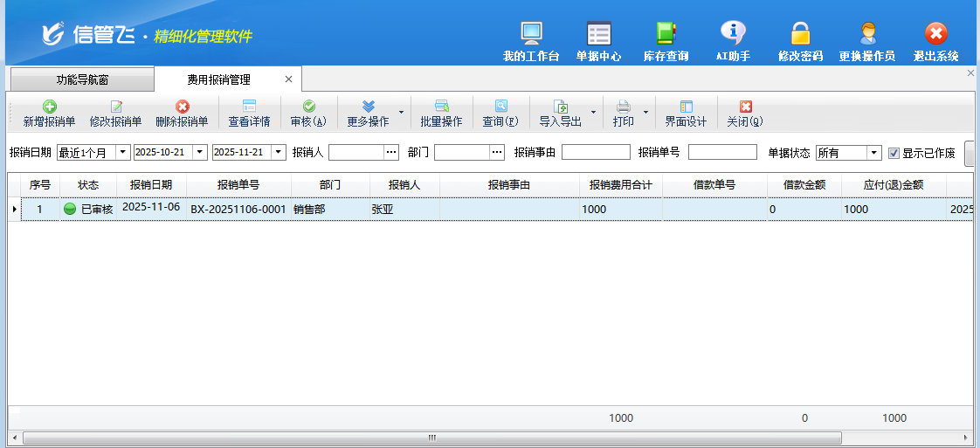The height and width of the screenshot is (448, 980).
Task: Click the 报销事由 input field
Action: coord(595,153)
